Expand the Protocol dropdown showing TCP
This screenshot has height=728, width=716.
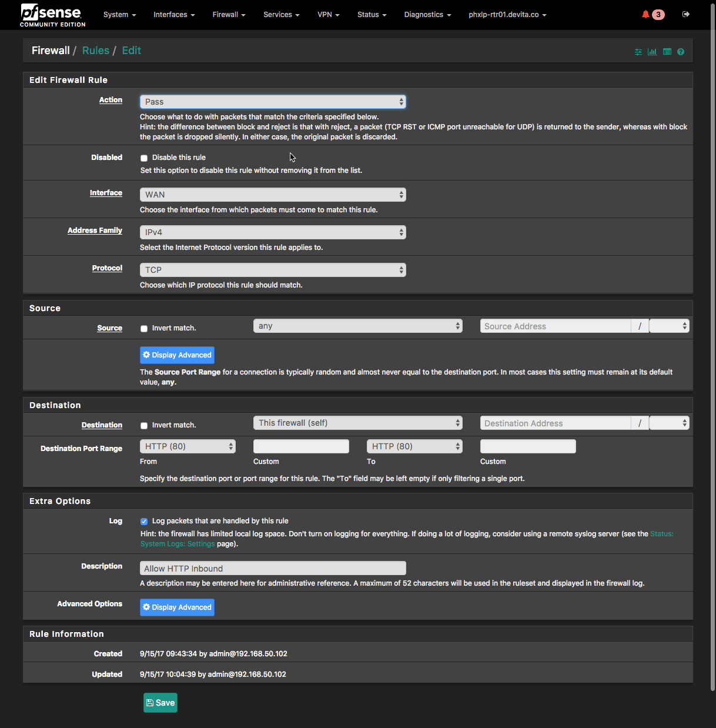(x=273, y=270)
